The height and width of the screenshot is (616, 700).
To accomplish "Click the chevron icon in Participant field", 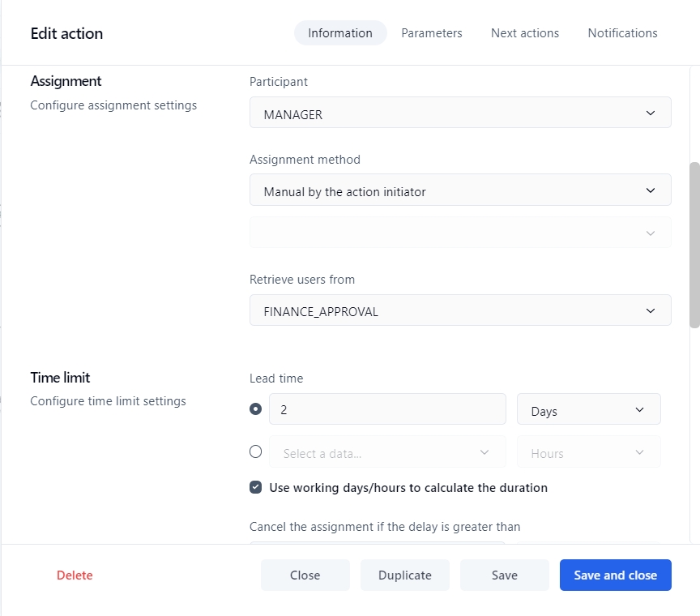I will (x=650, y=113).
